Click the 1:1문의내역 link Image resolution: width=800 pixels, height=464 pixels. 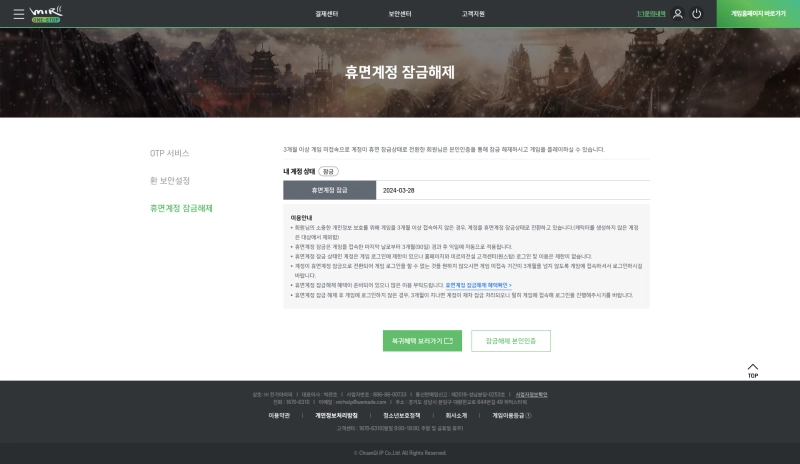(x=649, y=14)
